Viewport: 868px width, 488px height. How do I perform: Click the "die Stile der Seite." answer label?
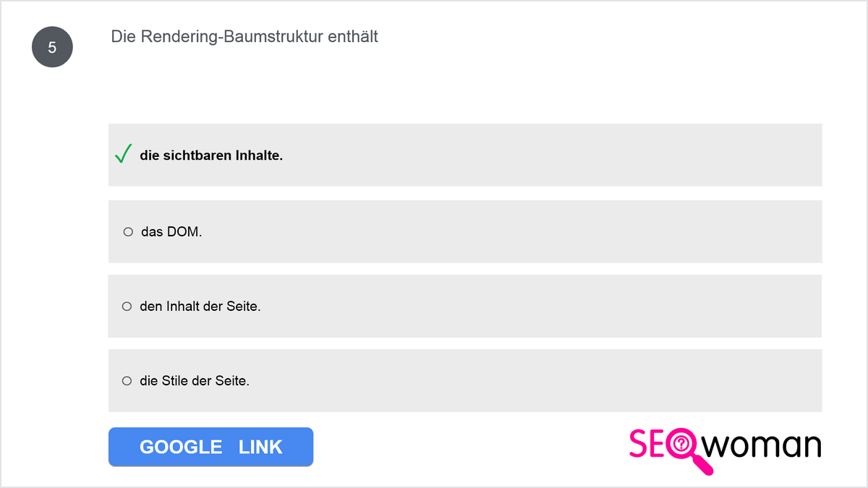coord(195,380)
